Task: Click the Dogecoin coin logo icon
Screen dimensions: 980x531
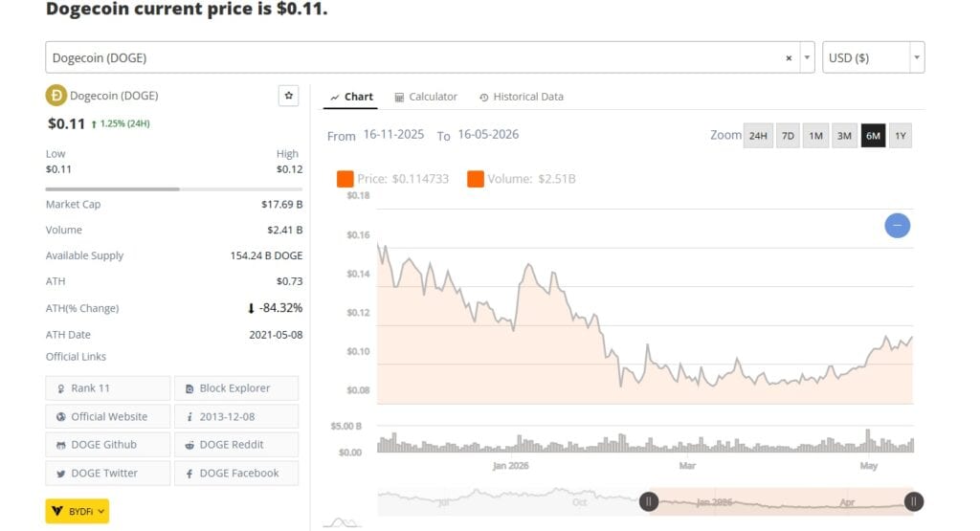Action: (x=56, y=96)
